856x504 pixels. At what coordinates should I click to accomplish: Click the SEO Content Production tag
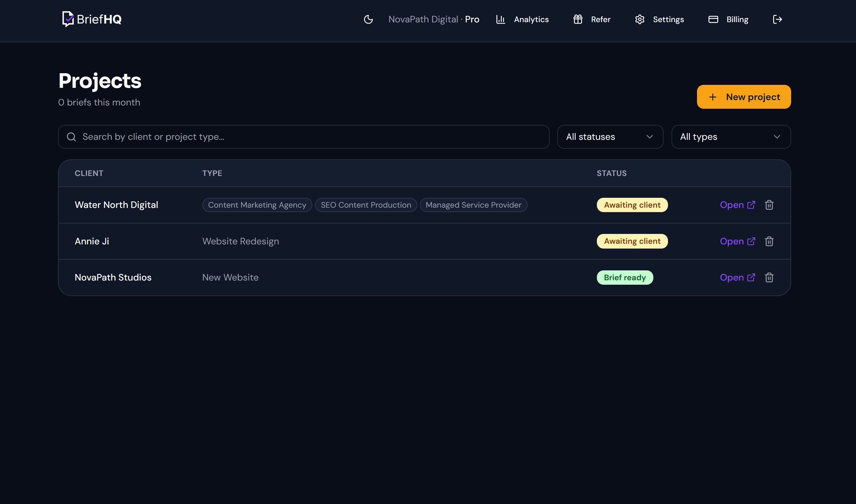click(366, 205)
